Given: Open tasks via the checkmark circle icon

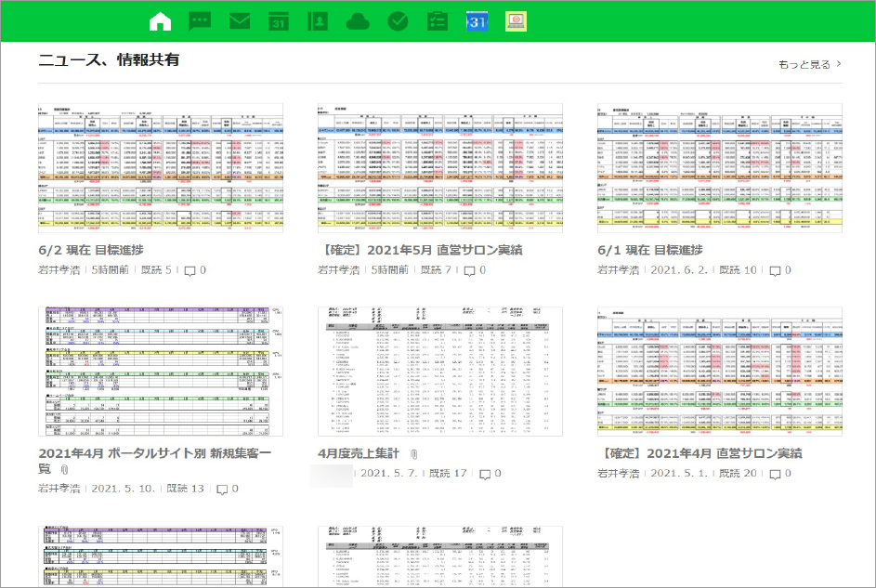Looking at the screenshot, I should [398, 21].
